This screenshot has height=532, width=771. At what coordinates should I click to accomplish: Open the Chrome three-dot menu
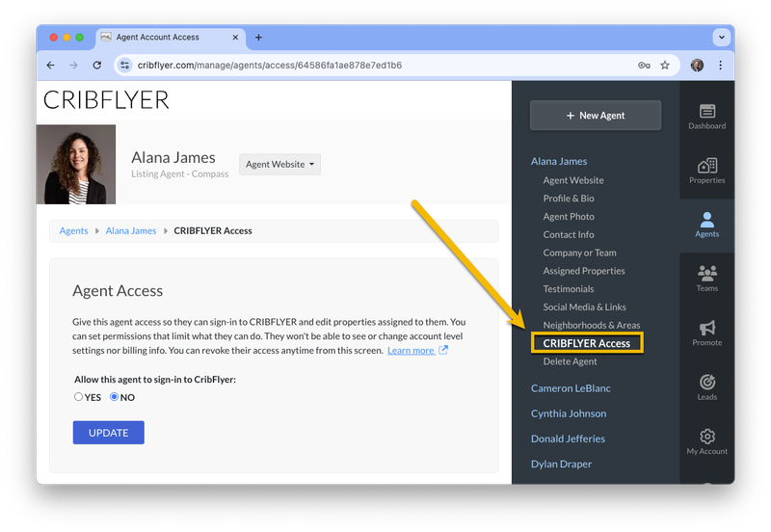coord(720,65)
